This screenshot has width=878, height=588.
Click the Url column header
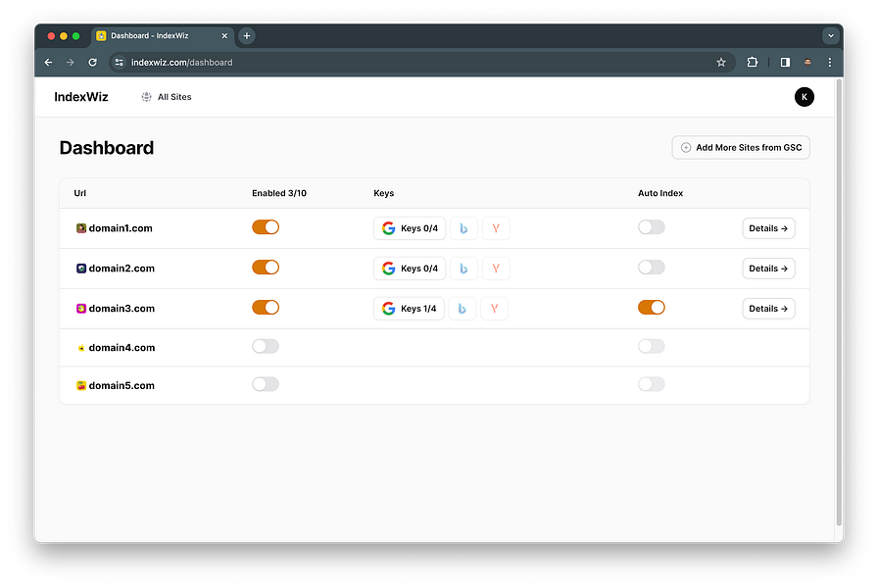point(80,193)
